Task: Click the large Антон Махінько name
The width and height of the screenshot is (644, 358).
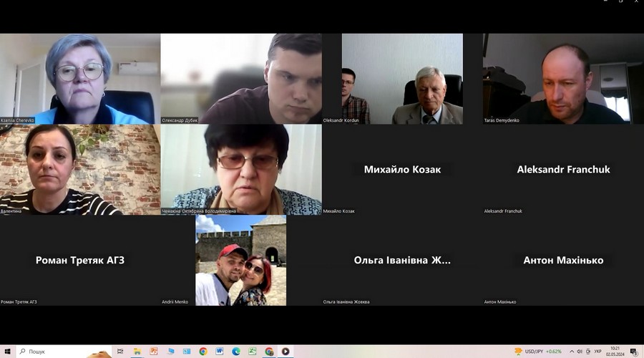Action: click(563, 260)
